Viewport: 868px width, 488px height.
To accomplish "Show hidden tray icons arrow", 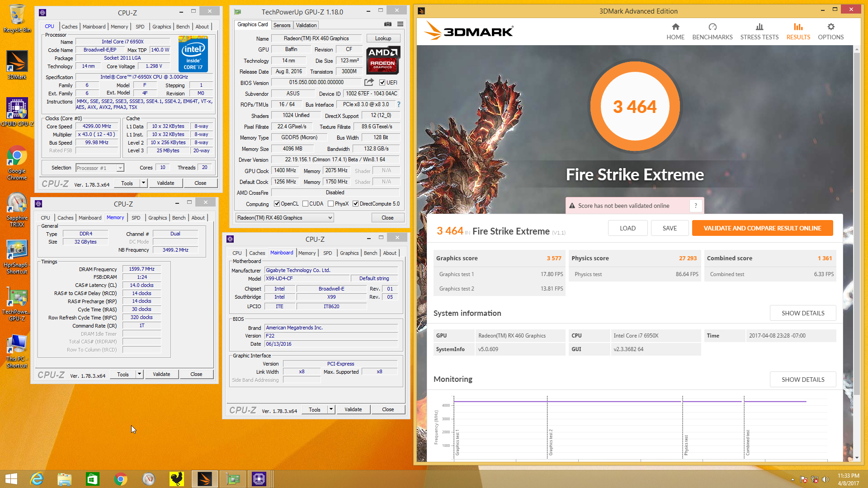I will tap(793, 479).
